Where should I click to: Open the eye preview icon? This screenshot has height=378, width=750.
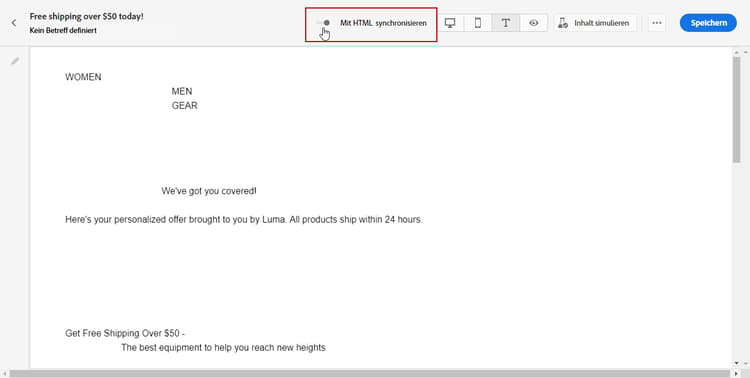point(534,22)
